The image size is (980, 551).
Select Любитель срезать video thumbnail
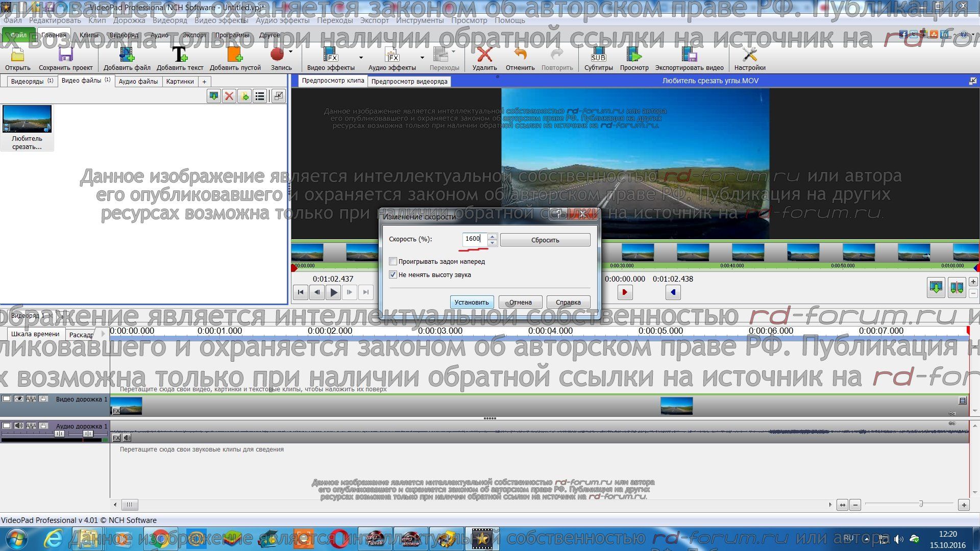coord(27,119)
